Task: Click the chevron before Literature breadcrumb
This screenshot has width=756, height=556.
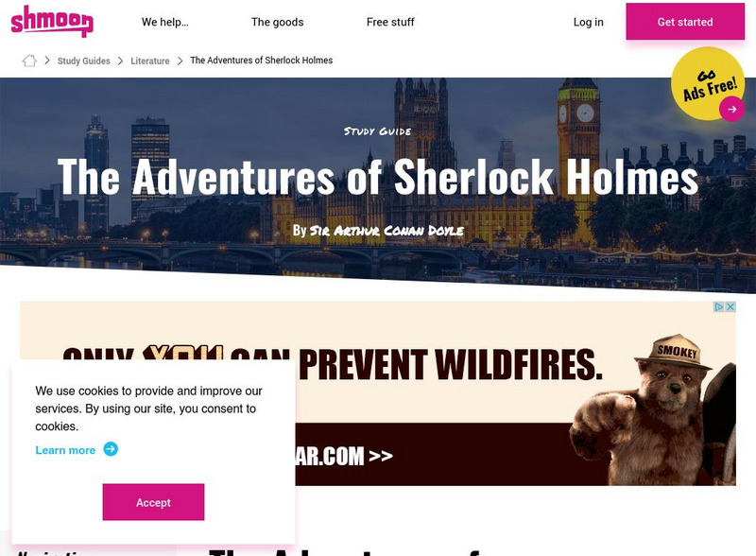Action: coord(121,61)
